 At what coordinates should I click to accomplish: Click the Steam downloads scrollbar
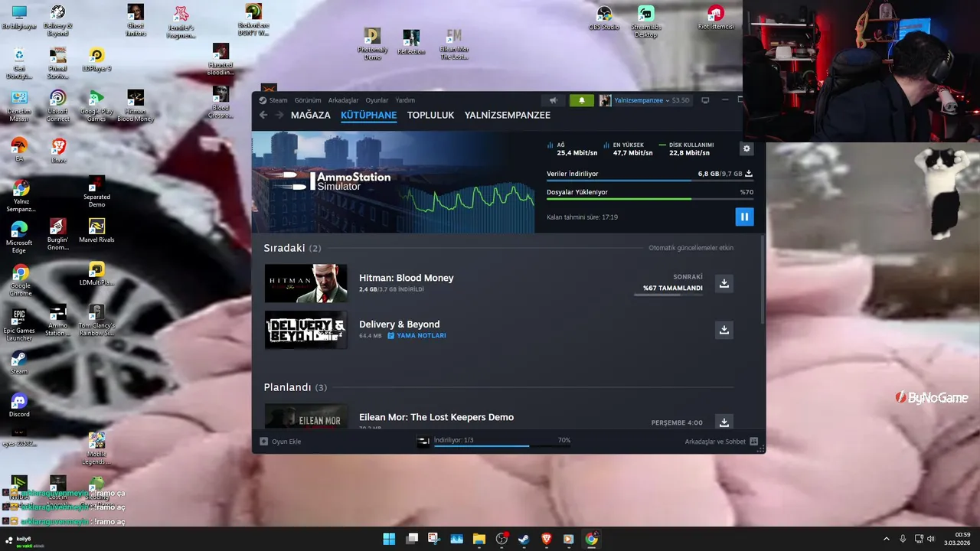(x=763, y=279)
